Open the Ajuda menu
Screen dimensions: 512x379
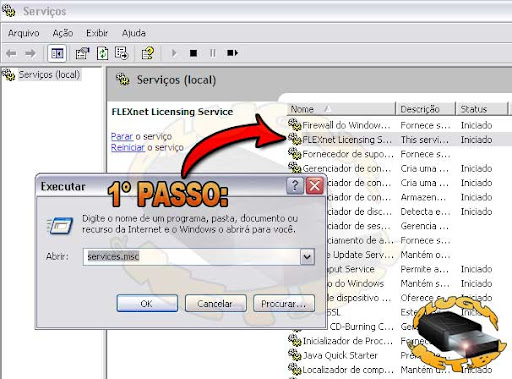coord(134,33)
